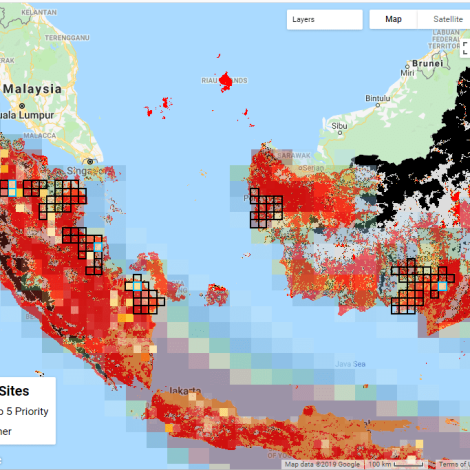Click the Jakarta city label

click(x=185, y=390)
